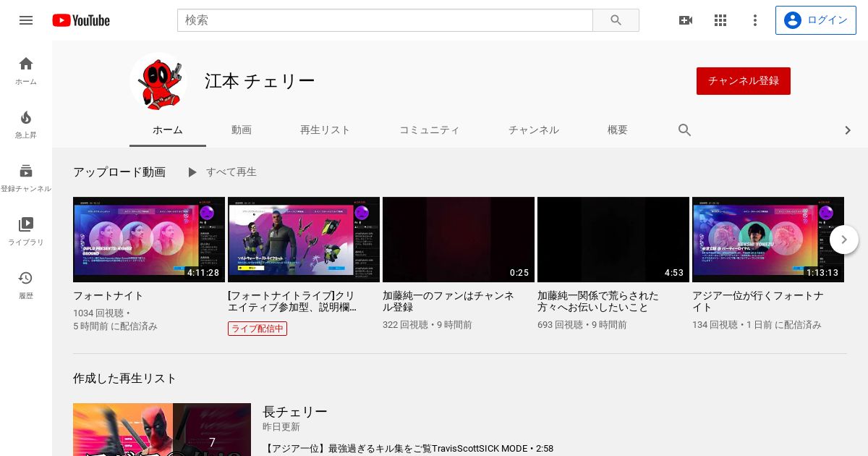The width and height of the screenshot is (868, 456).
Task: Open the 4:11:28 フォートナイト video thumbnail
Action: tap(149, 240)
